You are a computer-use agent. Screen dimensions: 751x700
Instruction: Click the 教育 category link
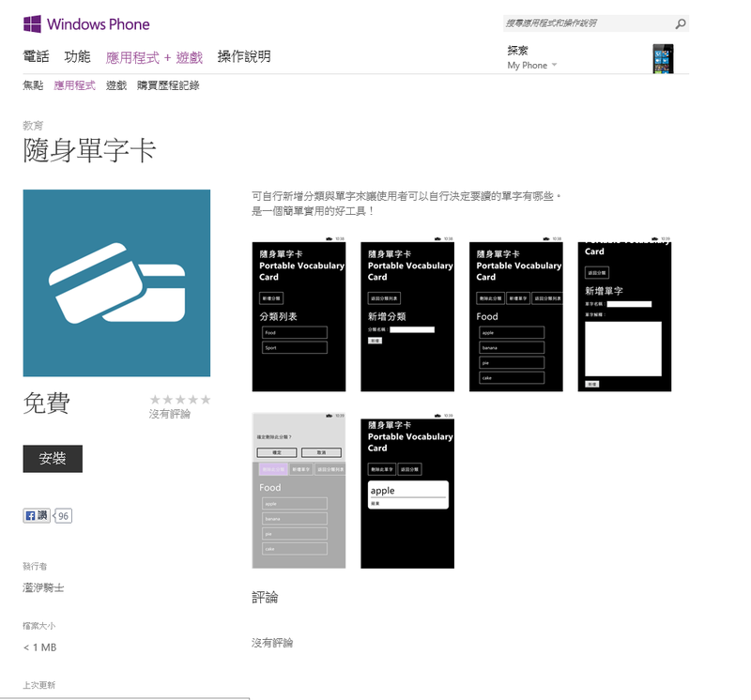[x=33, y=126]
